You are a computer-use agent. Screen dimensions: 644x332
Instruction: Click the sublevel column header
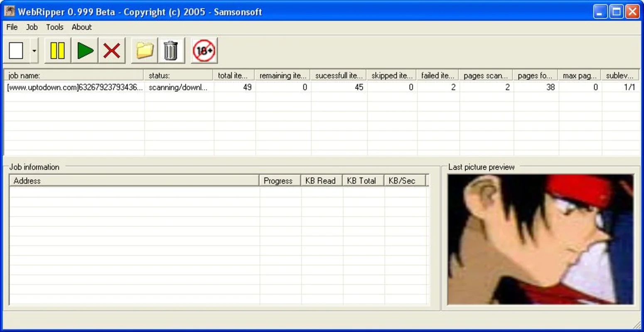[620, 75]
